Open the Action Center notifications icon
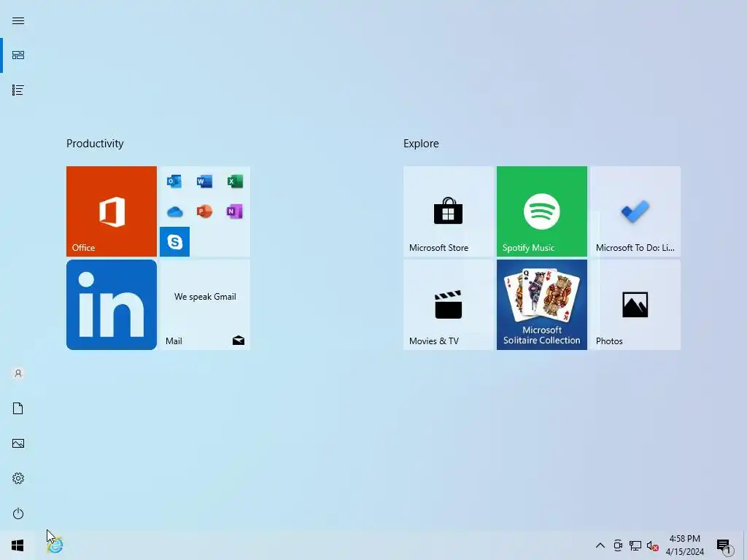Viewport: 747px width, 560px height. point(725,546)
